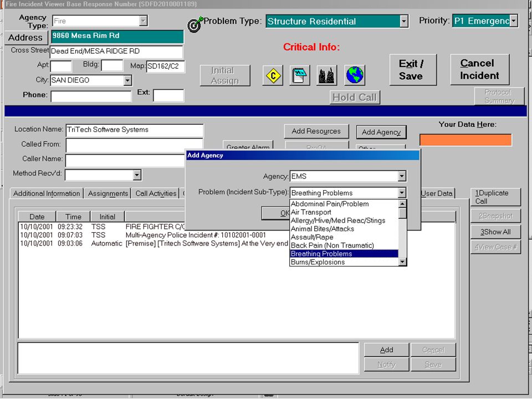Viewport: 532px width, 399px height.
Task: Open the Problem Type dropdown arrow
Action: [x=403, y=22]
